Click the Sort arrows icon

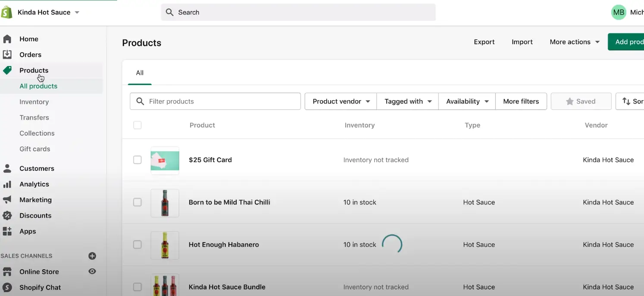[x=626, y=101]
